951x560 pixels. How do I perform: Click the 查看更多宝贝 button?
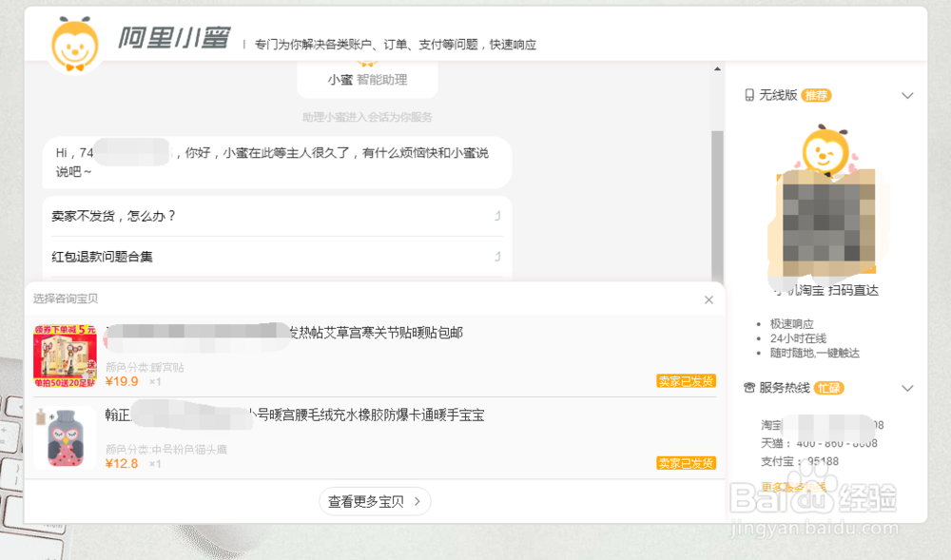[x=375, y=501]
